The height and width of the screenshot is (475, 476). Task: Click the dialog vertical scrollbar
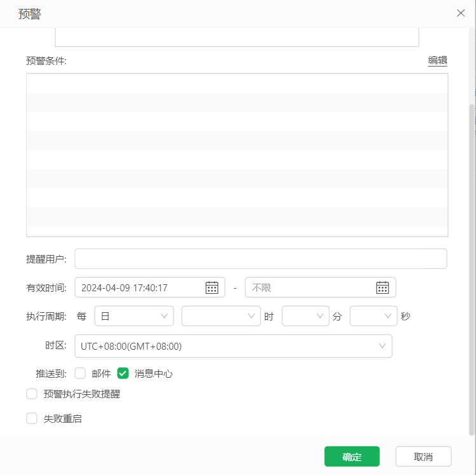coord(472,270)
